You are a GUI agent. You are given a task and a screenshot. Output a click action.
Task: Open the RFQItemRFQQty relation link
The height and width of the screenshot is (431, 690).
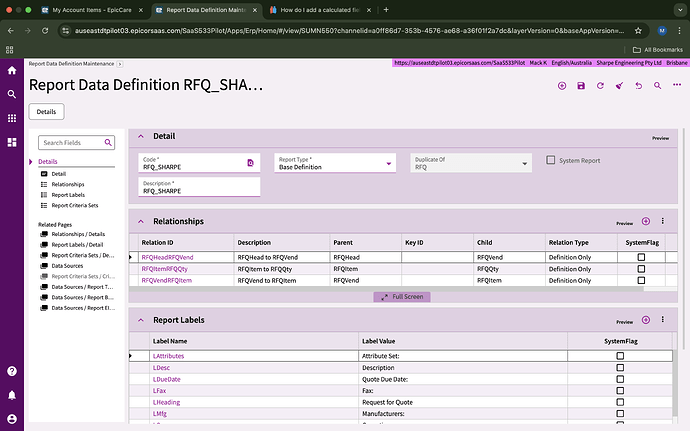point(165,269)
